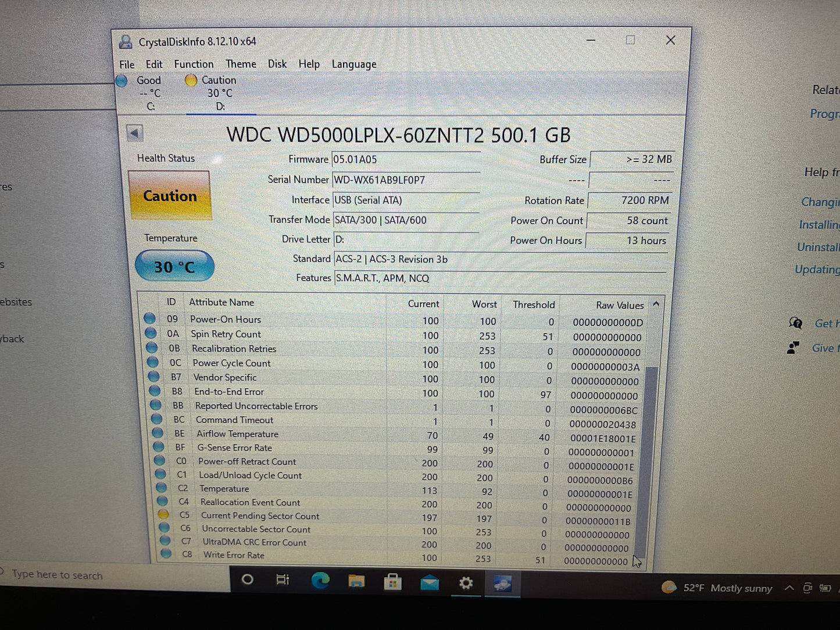Expand the system tray hidden icons chevron
Screen dimensions: 840x630
click(x=789, y=588)
